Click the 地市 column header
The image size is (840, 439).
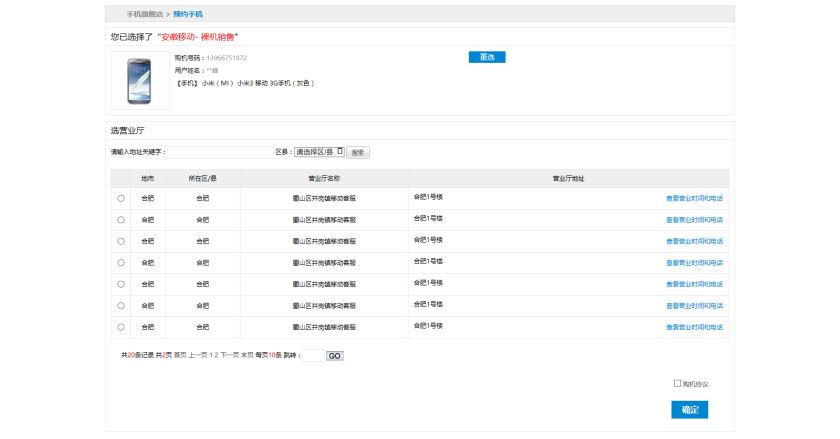click(x=148, y=178)
